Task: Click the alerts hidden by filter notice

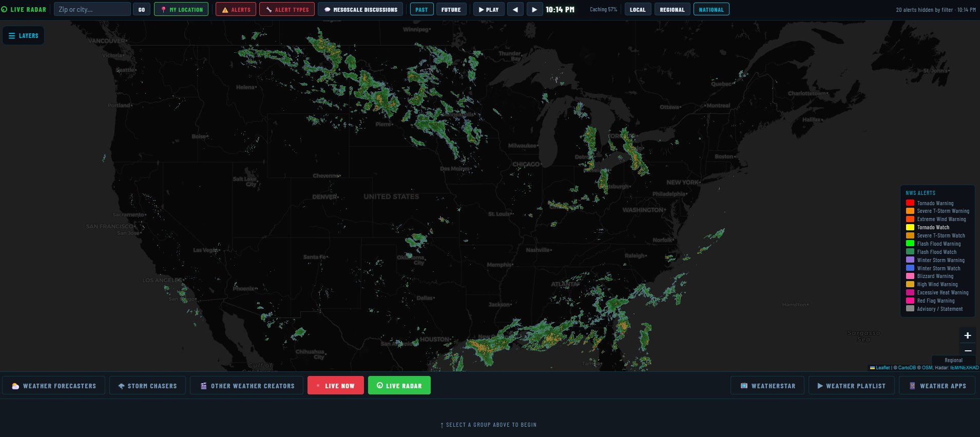Action: coord(936,10)
